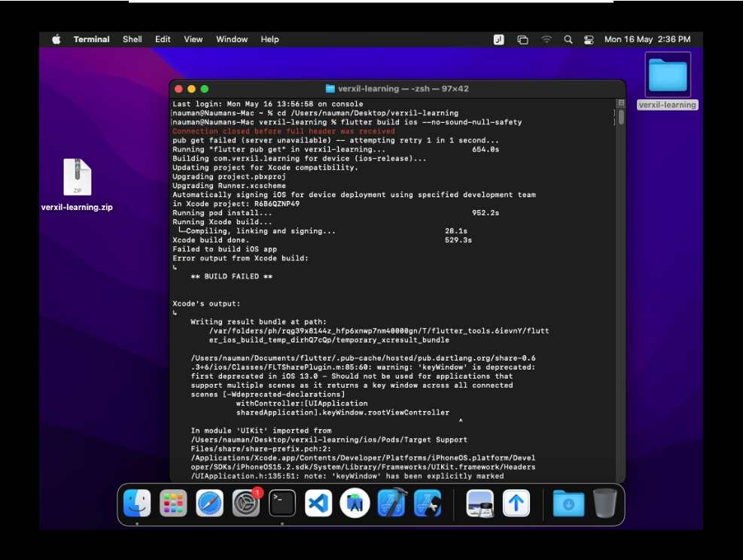This screenshot has height=560, width=743.
Task: Open the upload arrow app in Dock
Action: tap(516, 503)
